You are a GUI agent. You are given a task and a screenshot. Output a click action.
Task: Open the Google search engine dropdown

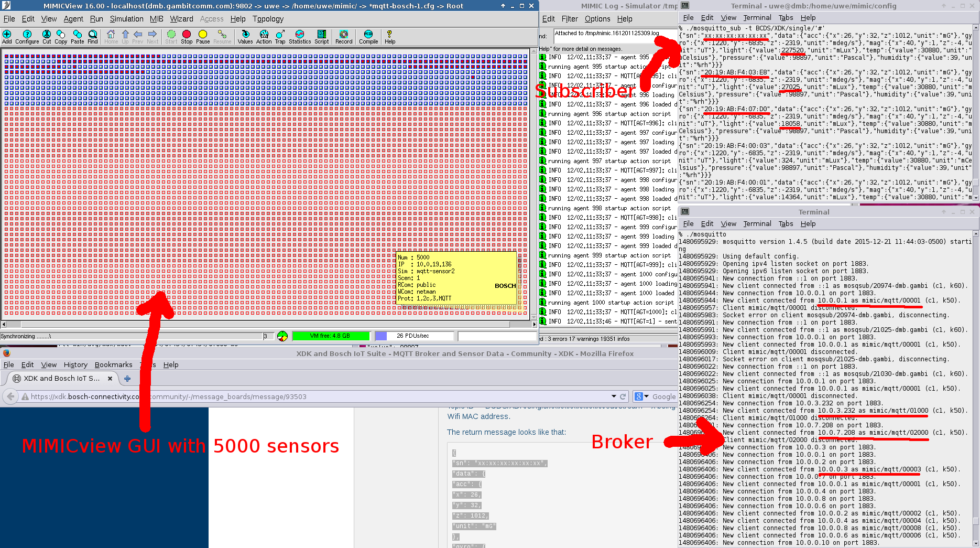point(643,397)
